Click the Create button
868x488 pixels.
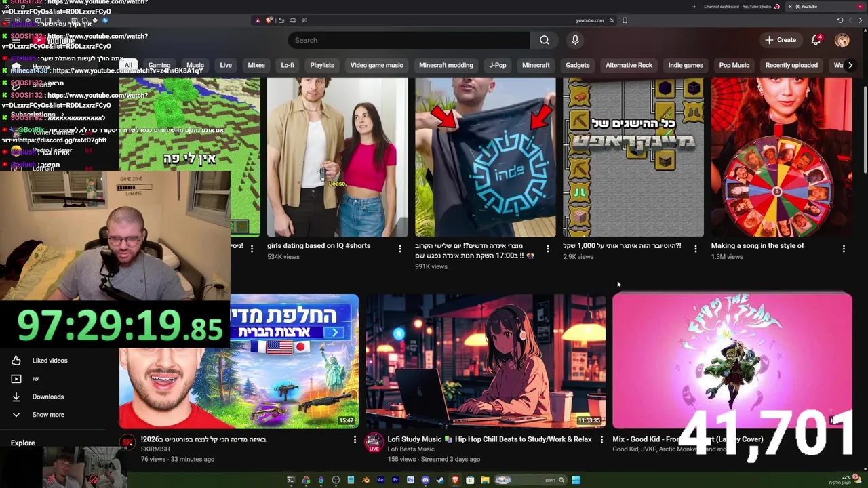coord(781,40)
